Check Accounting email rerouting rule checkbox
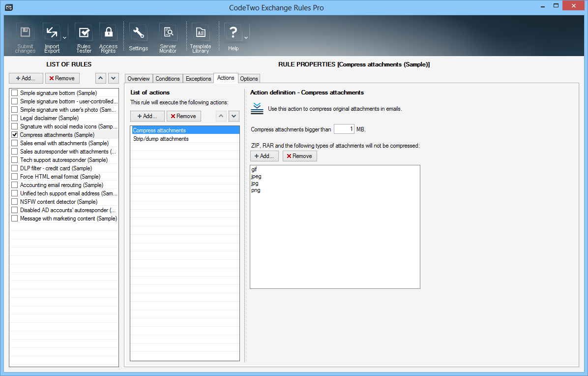 point(15,185)
